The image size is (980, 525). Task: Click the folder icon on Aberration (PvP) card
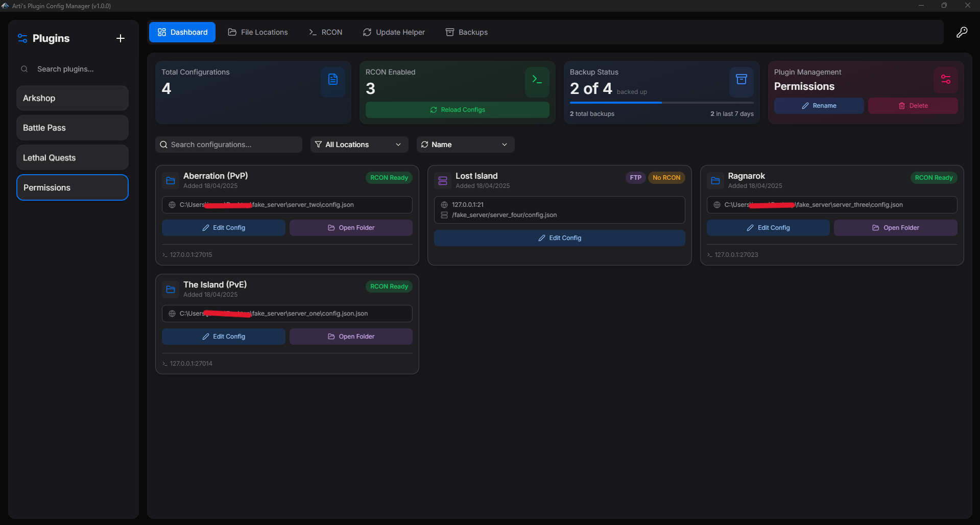coord(171,181)
